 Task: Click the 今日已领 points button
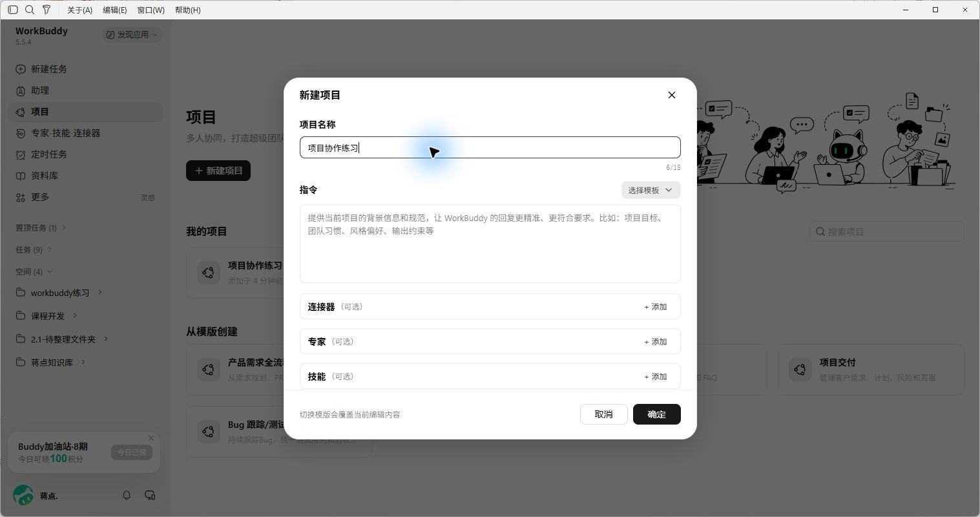pyautogui.click(x=131, y=452)
